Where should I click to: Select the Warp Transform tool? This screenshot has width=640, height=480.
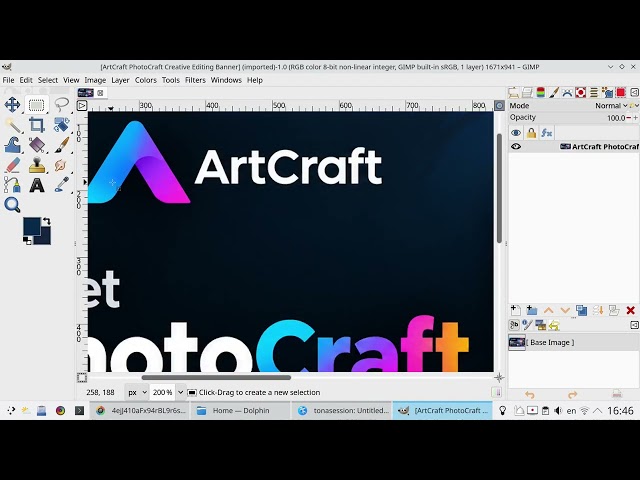pos(12,145)
